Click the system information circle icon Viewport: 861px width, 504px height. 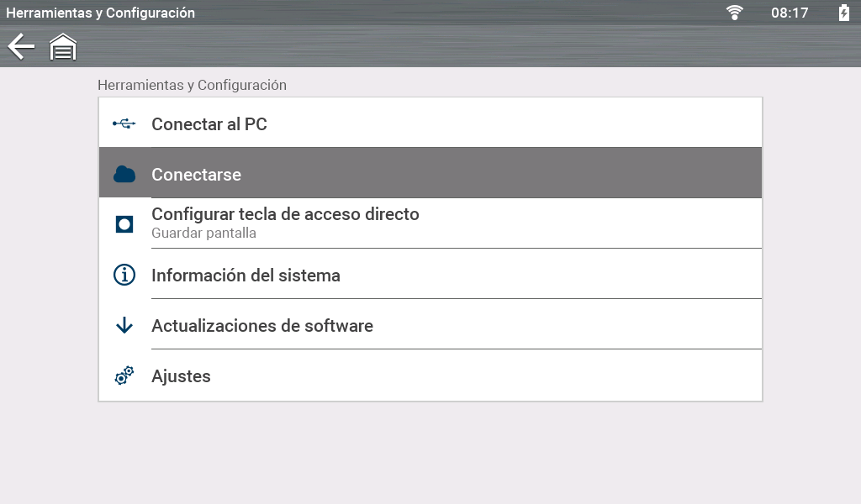pyautogui.click(x=124, y=275)
